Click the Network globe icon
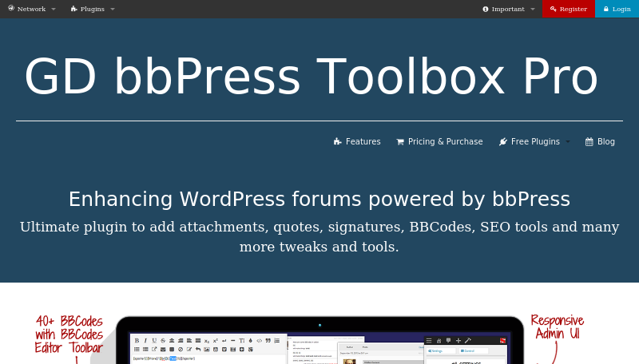 (x=11, y=8)
